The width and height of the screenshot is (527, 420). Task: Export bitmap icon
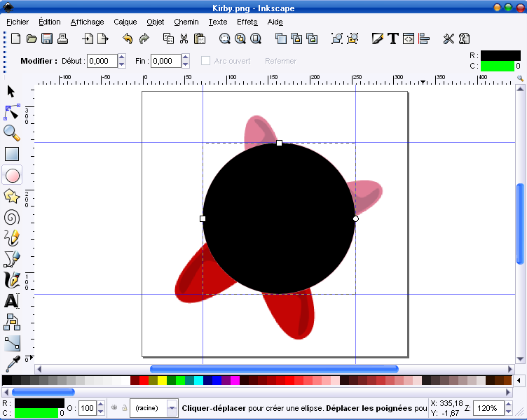click(103, 38)
